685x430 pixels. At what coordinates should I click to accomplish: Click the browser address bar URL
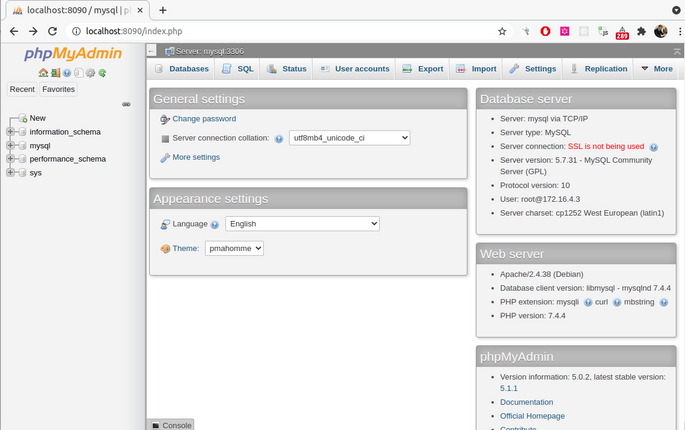(x=134, y=31)
